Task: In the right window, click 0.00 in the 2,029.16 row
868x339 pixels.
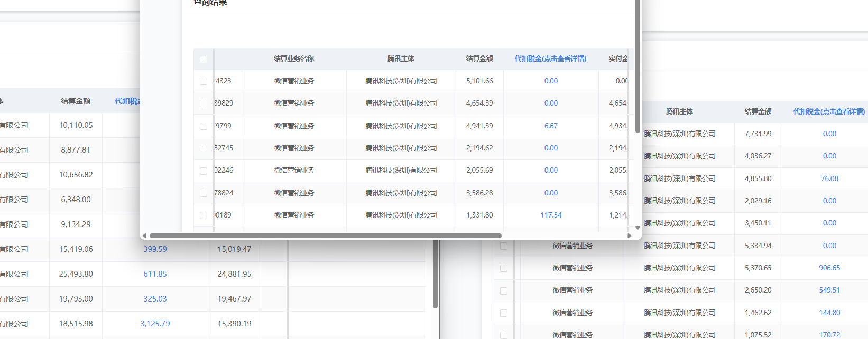Action: pyautogui.click(x=829, y=201)
